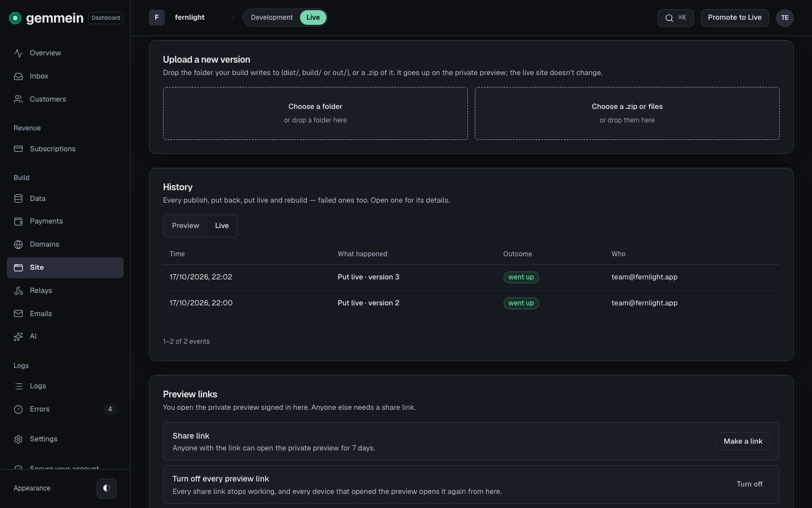Navigate to Customers page

65,99
